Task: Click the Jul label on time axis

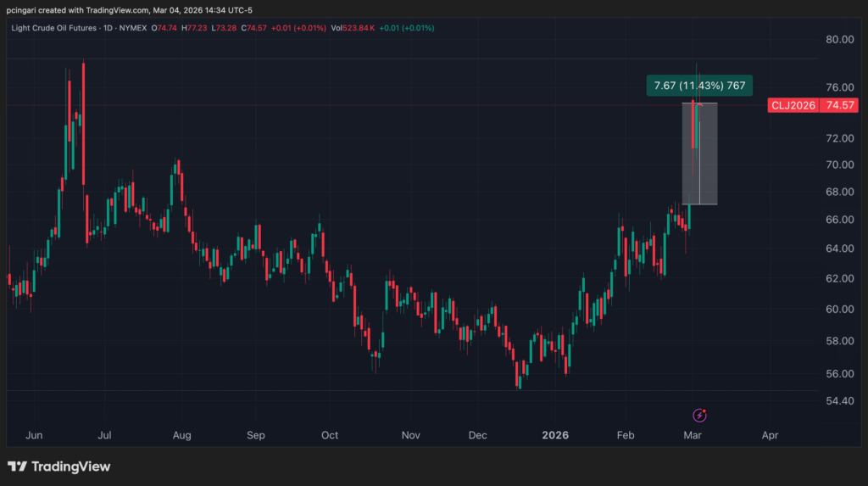Action: (x=104, y=436)
